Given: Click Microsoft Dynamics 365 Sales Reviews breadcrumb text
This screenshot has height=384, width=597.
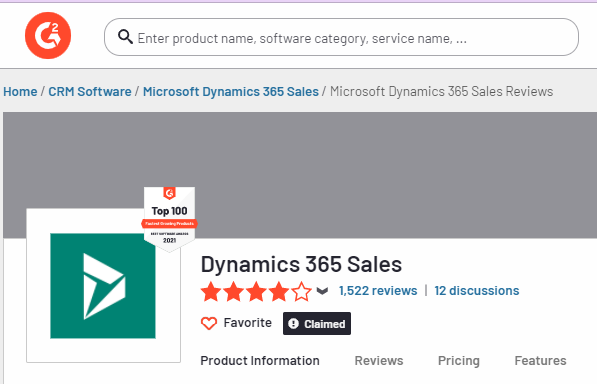Looking at the screenshot, I should tap(441, 91).
